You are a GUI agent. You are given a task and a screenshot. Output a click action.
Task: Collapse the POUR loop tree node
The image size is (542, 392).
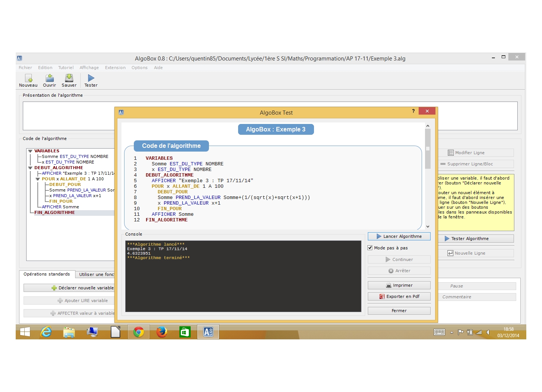38,179
